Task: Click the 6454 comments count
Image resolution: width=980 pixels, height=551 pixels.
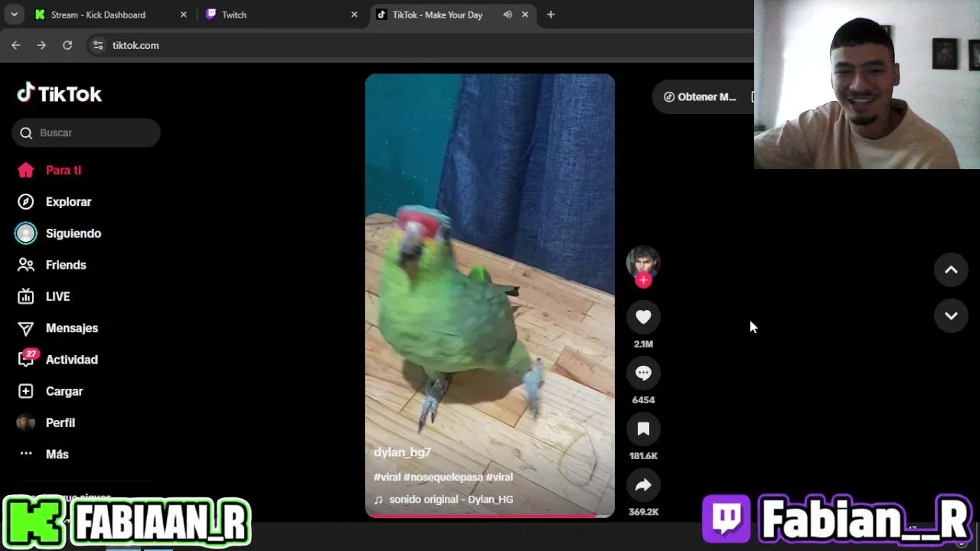Action: pos(643,400)
